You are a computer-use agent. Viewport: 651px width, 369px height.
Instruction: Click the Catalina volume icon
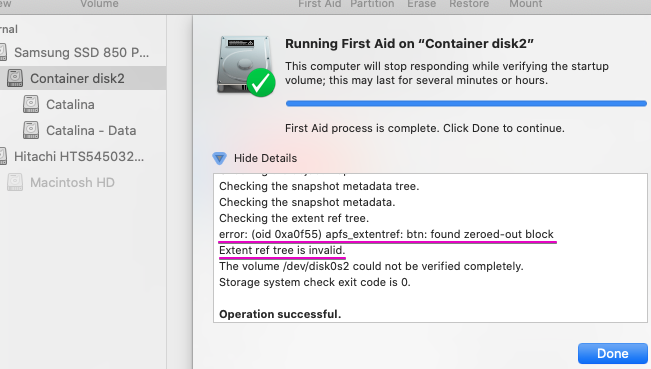pyautogui.click(x=31, y=104)
